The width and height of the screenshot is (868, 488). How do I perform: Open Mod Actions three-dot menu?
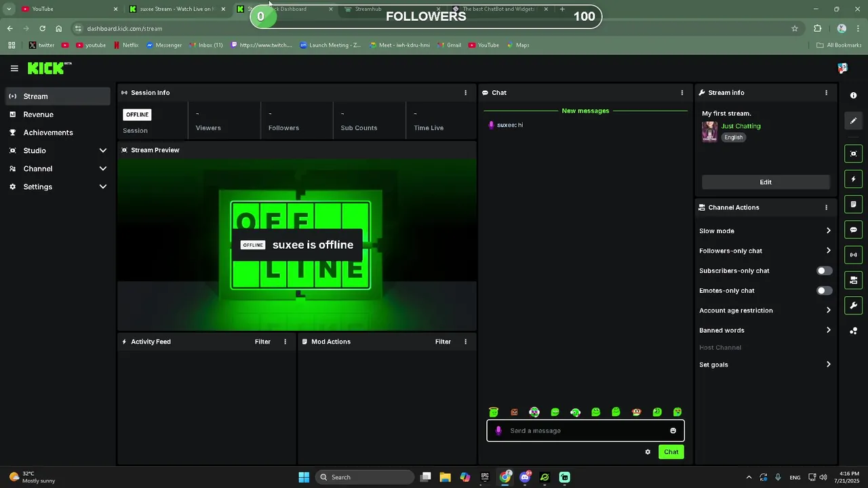click(x=465, y=342)
